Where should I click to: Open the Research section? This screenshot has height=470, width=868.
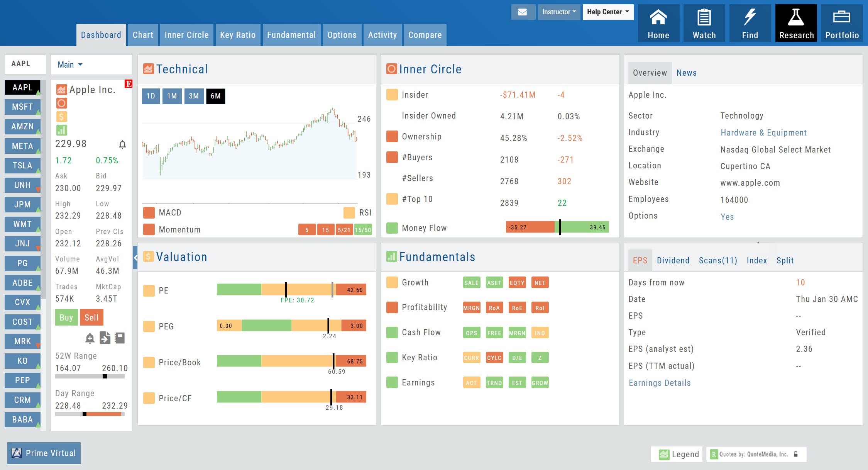point(796,23)
